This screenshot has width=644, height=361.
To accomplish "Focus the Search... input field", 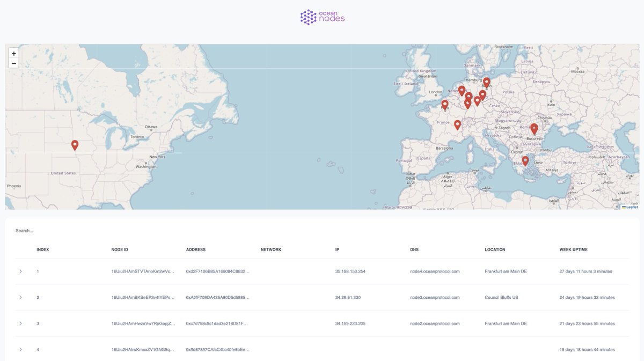I will pyautogui.click(x=322, y=231).
